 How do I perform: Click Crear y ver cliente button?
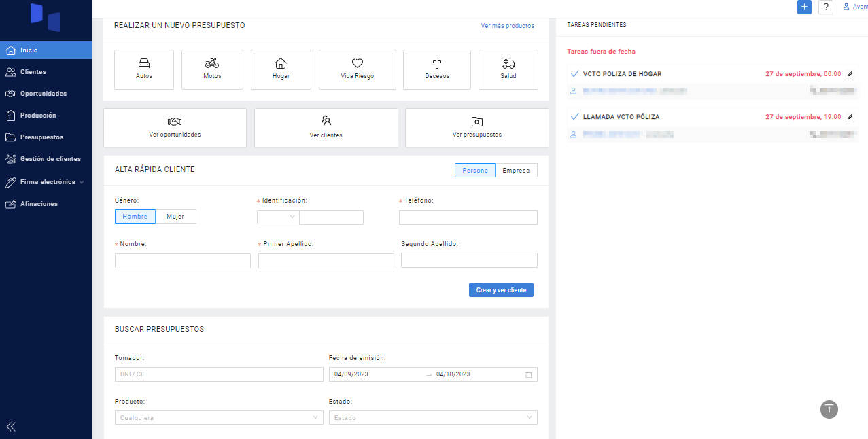tap(501, 290)
